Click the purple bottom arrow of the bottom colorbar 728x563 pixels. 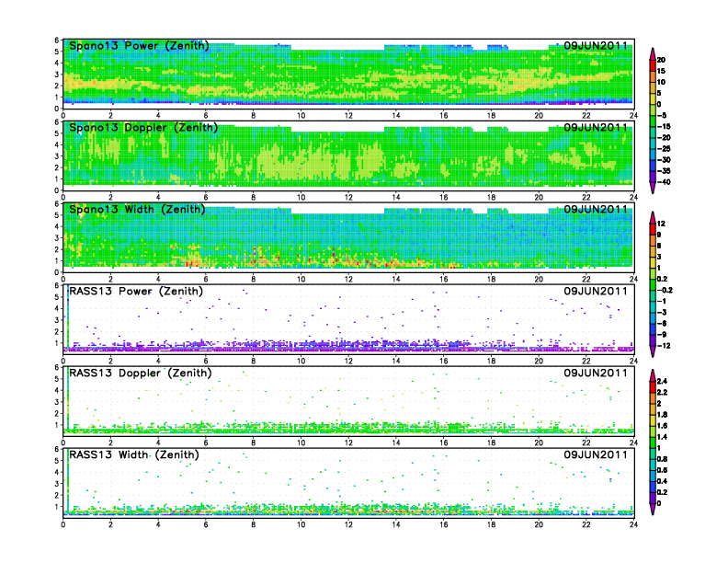pyautogui.click(x=653, y=509)
